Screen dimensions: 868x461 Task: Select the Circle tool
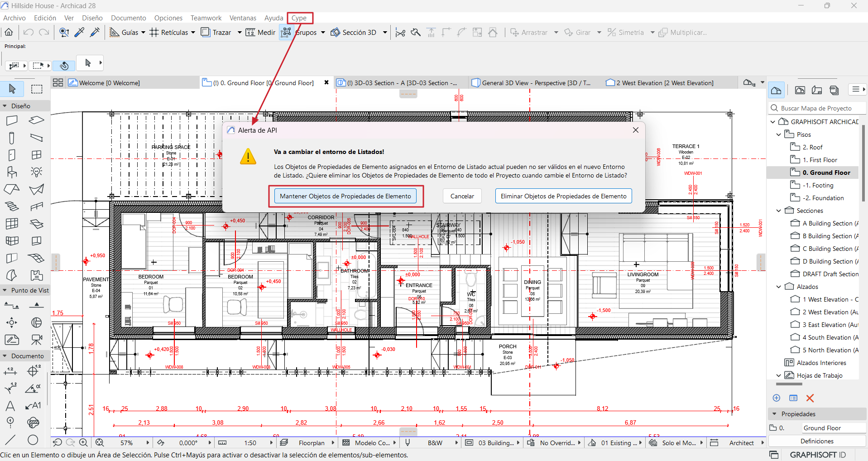click(33, 439)
